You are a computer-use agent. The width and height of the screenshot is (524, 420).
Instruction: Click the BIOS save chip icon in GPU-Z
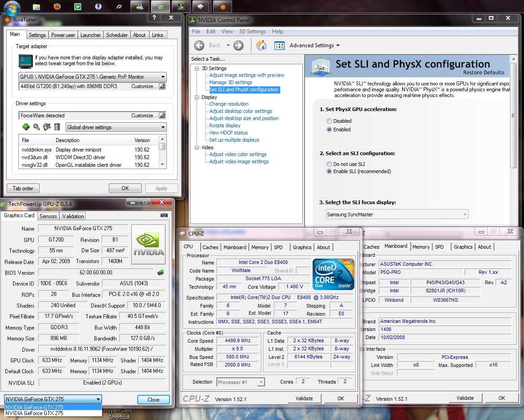pyautogui.click(x=161, y=273)
